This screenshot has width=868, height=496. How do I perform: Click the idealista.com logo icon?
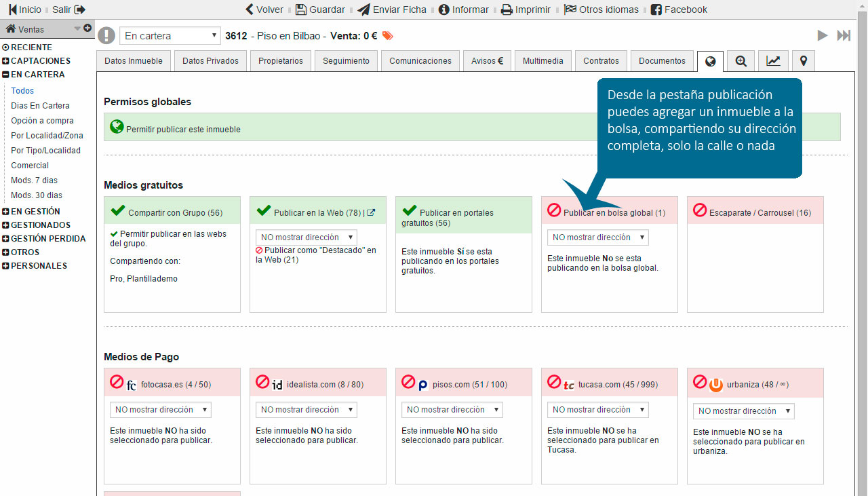277,385
